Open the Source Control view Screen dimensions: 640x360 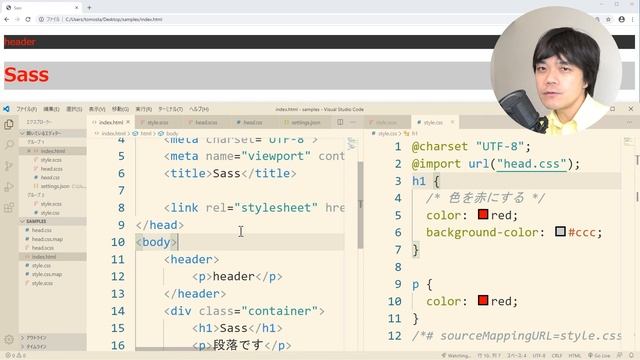pos(9,165)
